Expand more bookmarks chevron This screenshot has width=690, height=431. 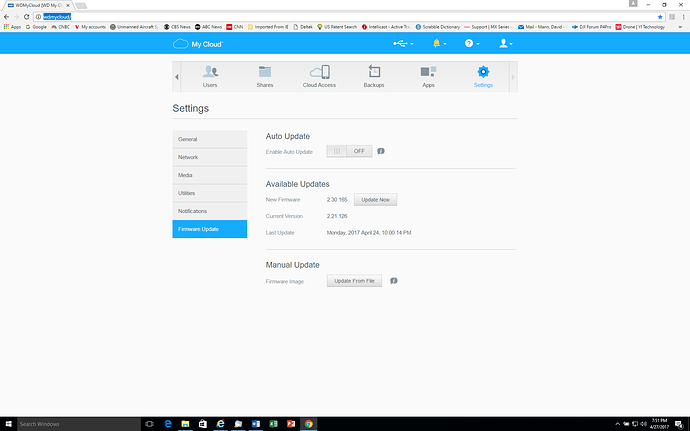(x=680, y=27)
